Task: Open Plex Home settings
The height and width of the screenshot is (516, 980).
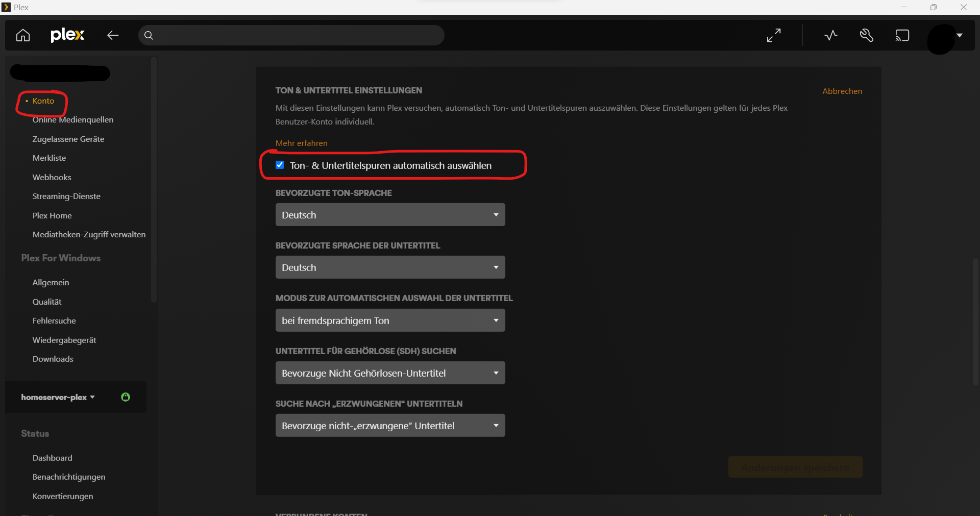Action: point(52,215)
